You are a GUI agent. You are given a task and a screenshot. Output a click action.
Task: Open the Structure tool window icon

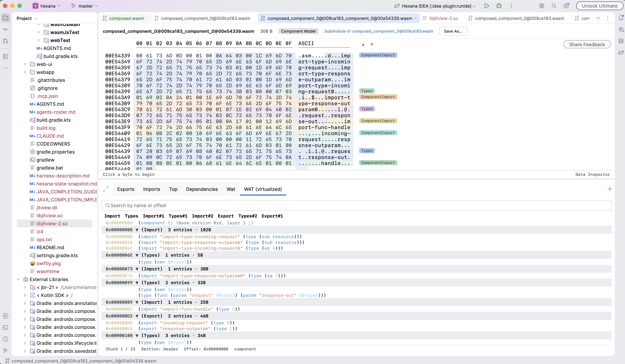click(5, 57)
